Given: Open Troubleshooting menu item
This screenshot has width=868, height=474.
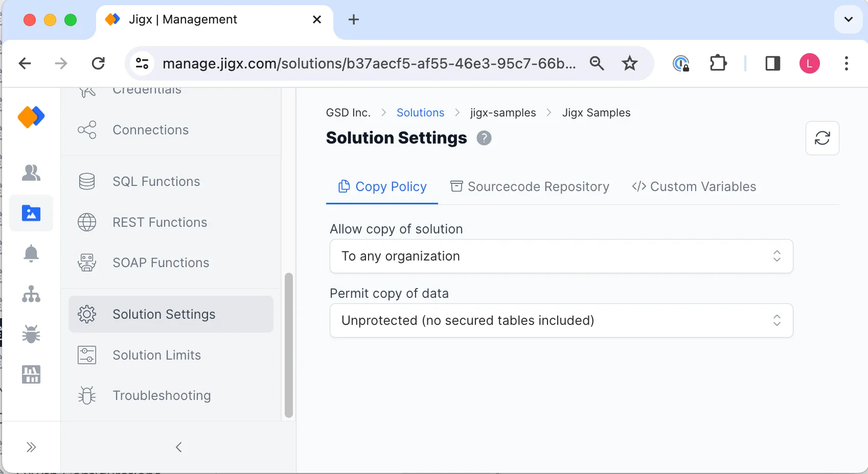Looking at the screenshot, I should pyautogui.click(x=171, y=395).
